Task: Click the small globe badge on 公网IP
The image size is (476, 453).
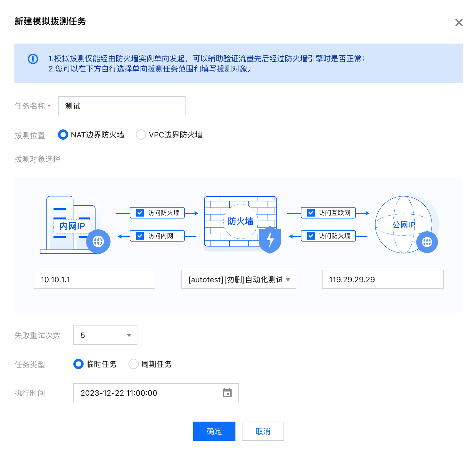Action: (427, 242)
